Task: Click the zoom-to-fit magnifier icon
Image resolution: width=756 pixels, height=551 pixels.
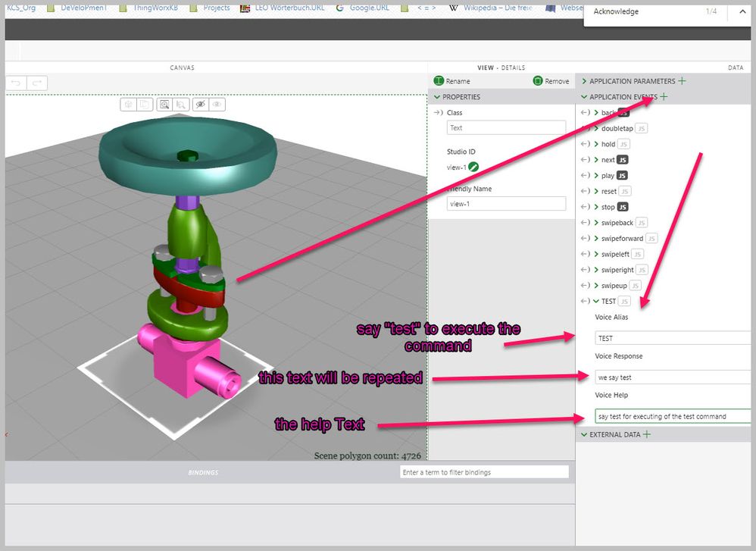Action: [x=164, y=105]
